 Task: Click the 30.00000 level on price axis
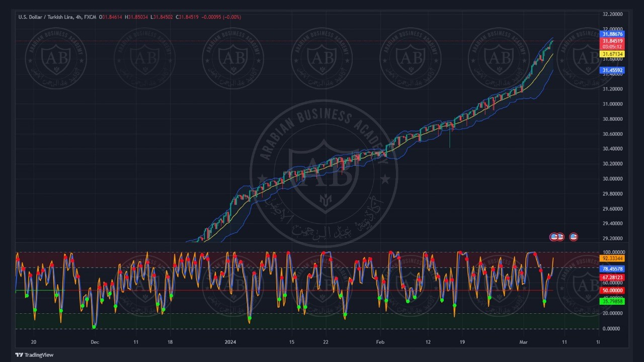pos(612,179)
